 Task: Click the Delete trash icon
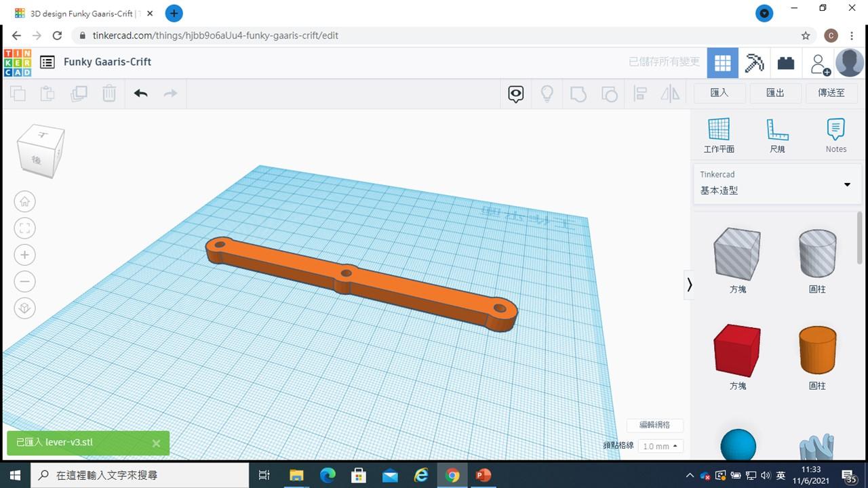click(109, 94)
